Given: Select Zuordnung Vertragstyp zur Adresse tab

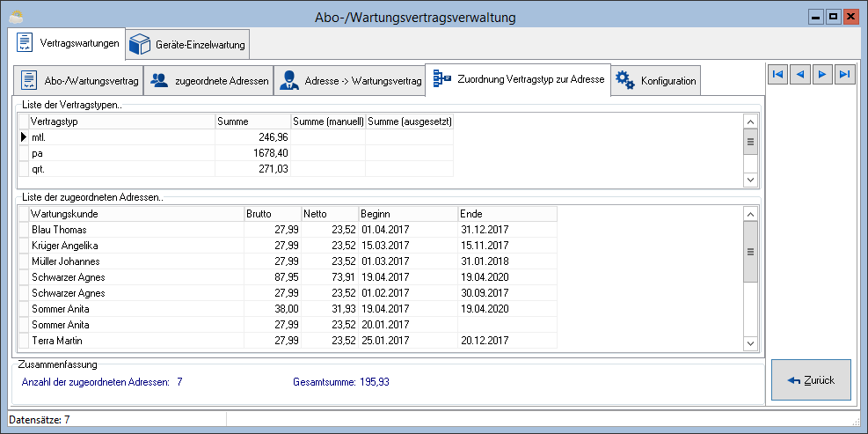Looking at the screenshot, I should tap(518, 79).
